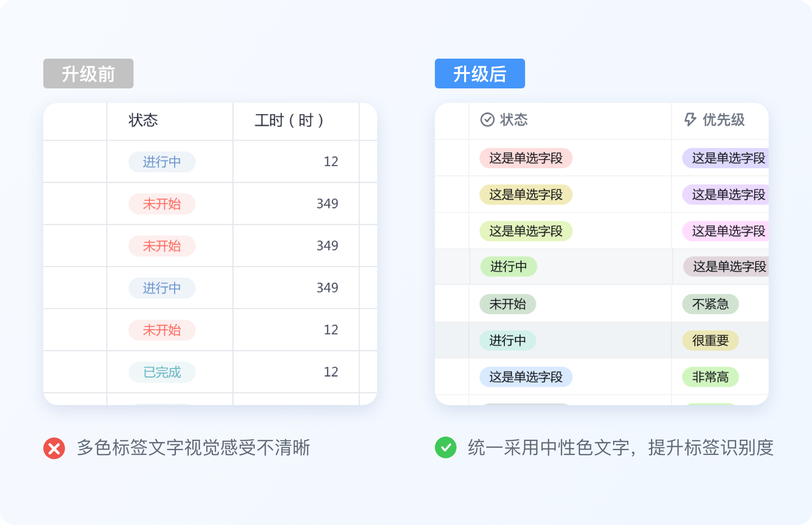Click the first red 未开始 tag in left table

point(162,204)
